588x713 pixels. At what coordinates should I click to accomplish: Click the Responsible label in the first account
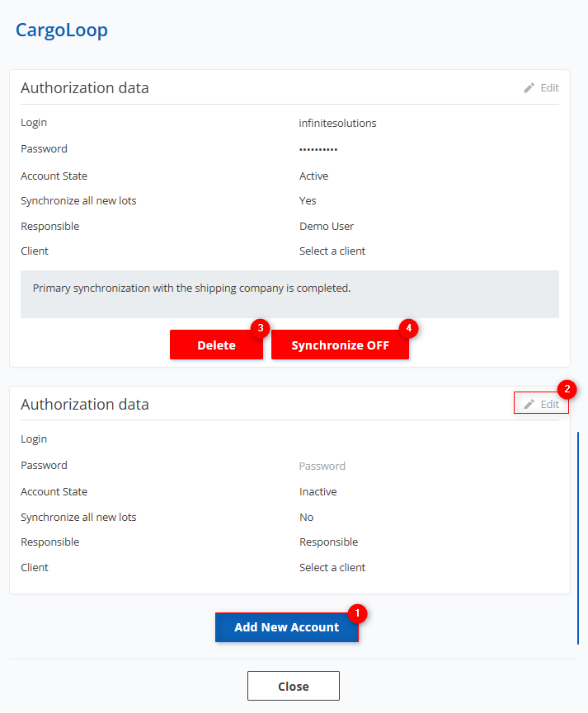tap(49, 226)
